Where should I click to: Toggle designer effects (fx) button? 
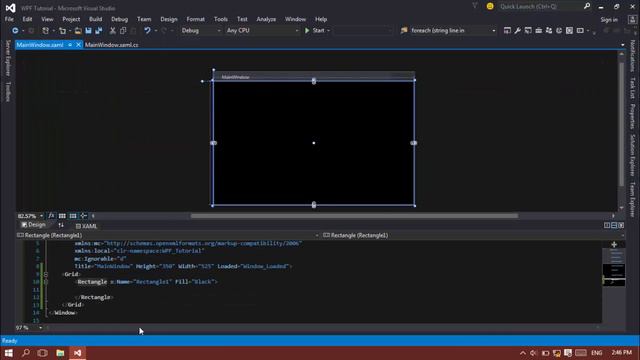click(51, 216)
